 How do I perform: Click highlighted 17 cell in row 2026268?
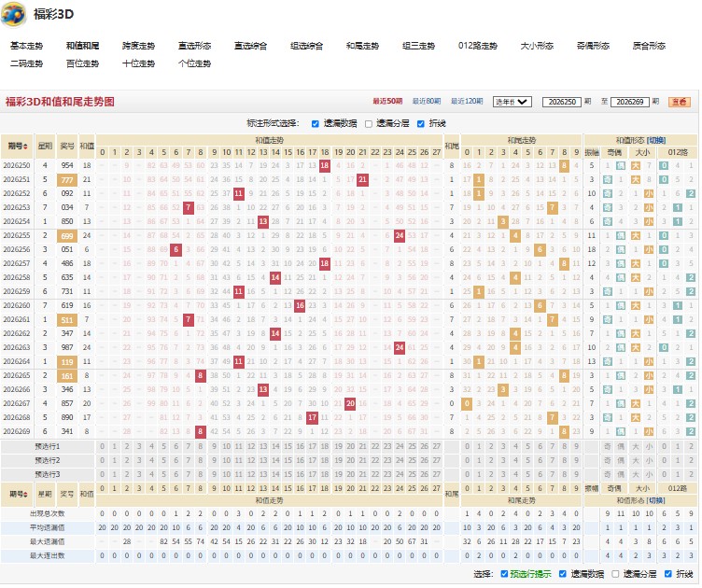click(x=312, y=417)
